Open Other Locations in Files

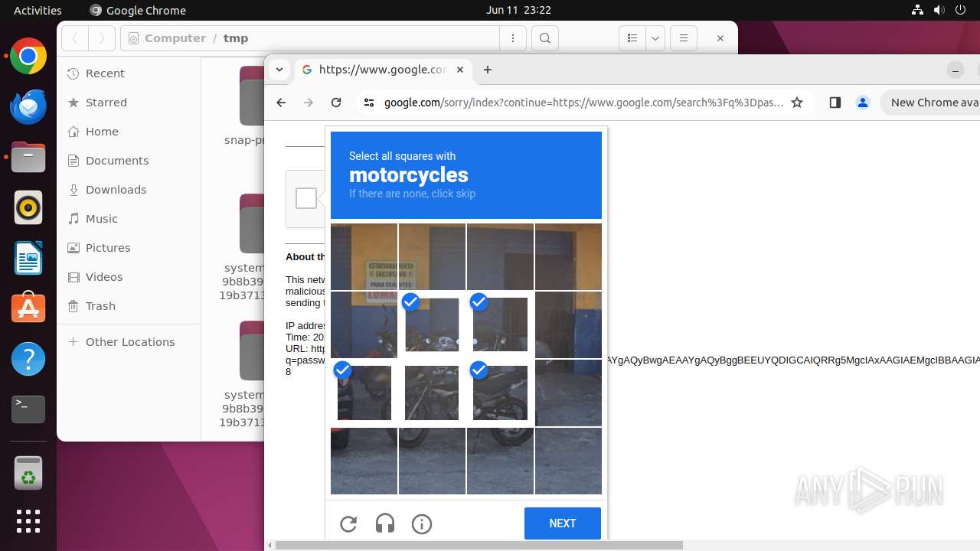pyautogui.click(x=130, y=342)
